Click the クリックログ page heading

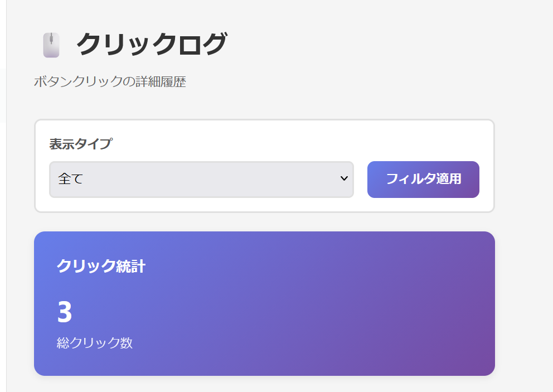(151, 45)
